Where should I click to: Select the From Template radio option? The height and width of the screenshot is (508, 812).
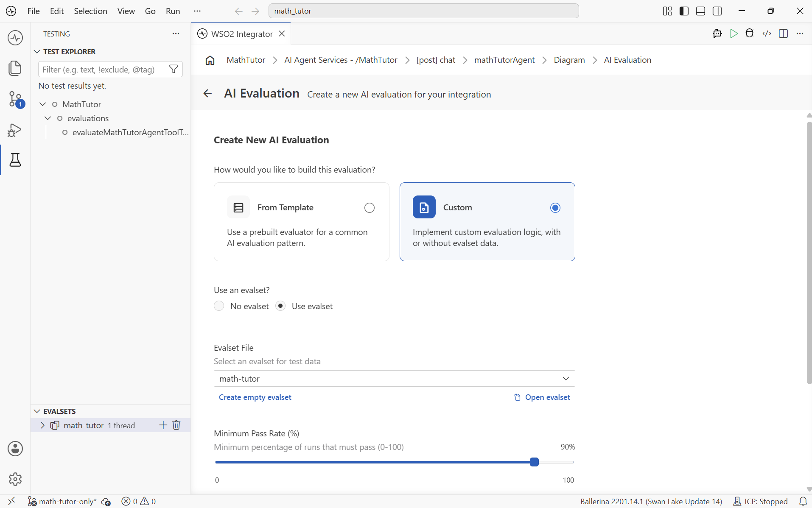coord(370,208)
